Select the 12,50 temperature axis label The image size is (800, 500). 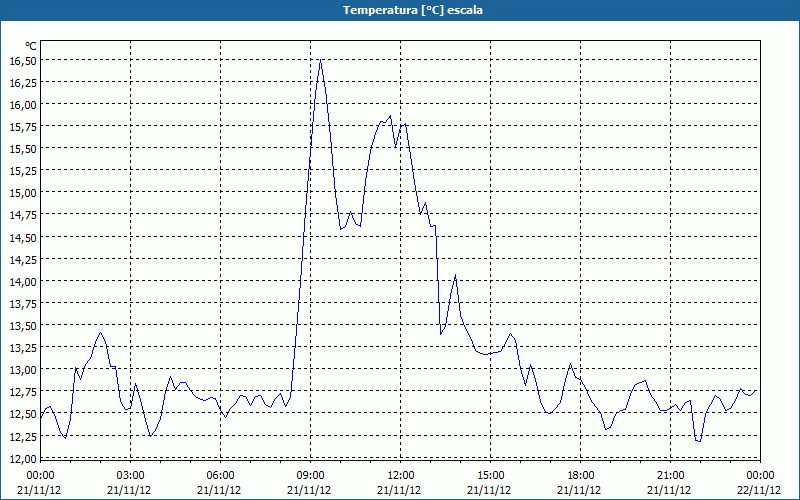click(23, 414)
